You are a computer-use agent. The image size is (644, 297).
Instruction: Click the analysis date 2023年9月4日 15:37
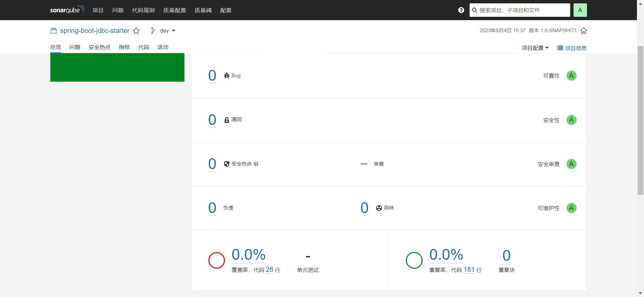502,31
